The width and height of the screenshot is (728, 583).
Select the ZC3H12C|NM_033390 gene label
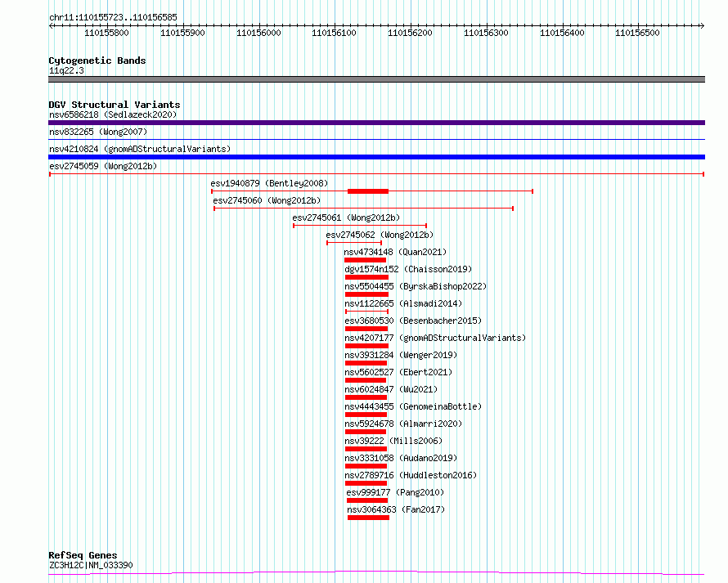(x=91, y=565)
